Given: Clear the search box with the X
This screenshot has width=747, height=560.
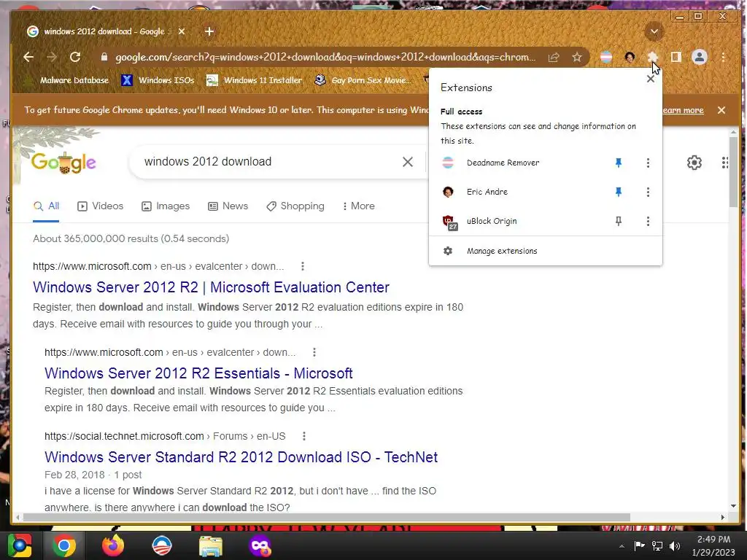Looking at the screenshot, I should point(408,162).
